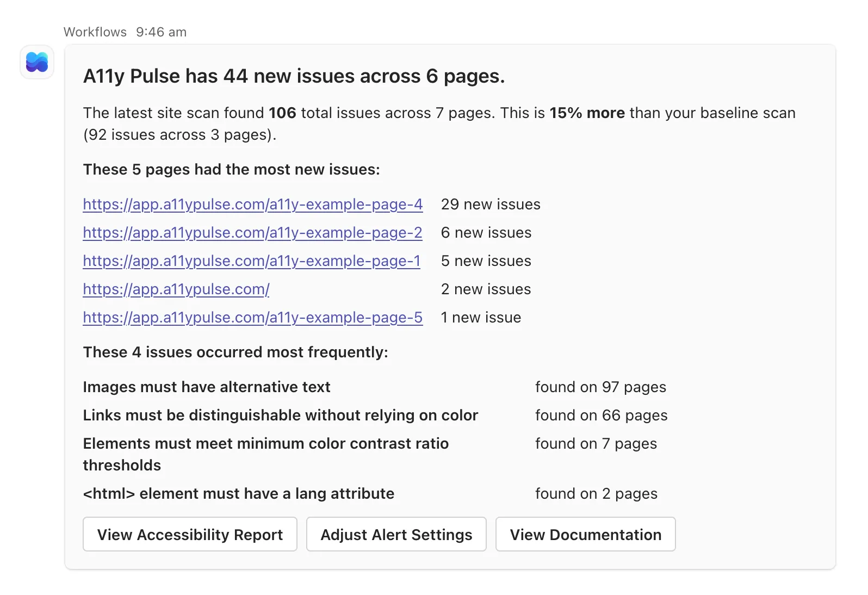This screenshot has height=595, width=868.
Task: Click 'found on 66 pages' text
Action: click(x=602, y=415)
